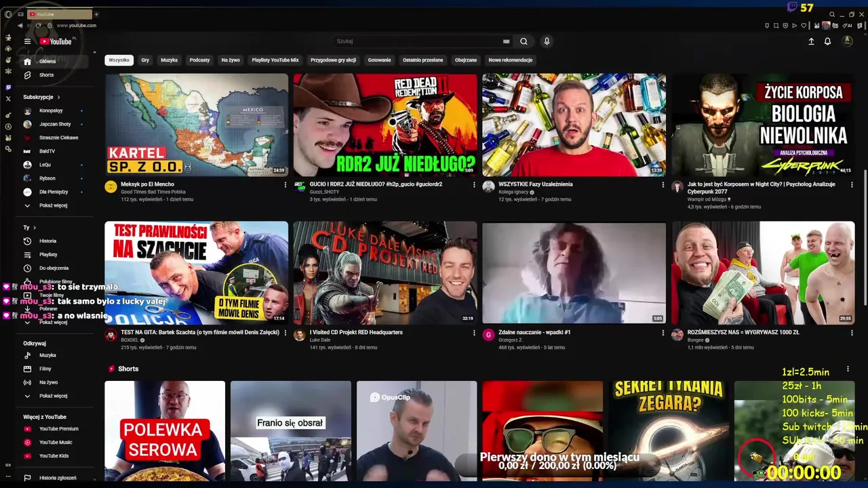Viewport: 868px width, 488px height.
Task: Open X in the Opera sidebar
Action: [x=8, y=99]
